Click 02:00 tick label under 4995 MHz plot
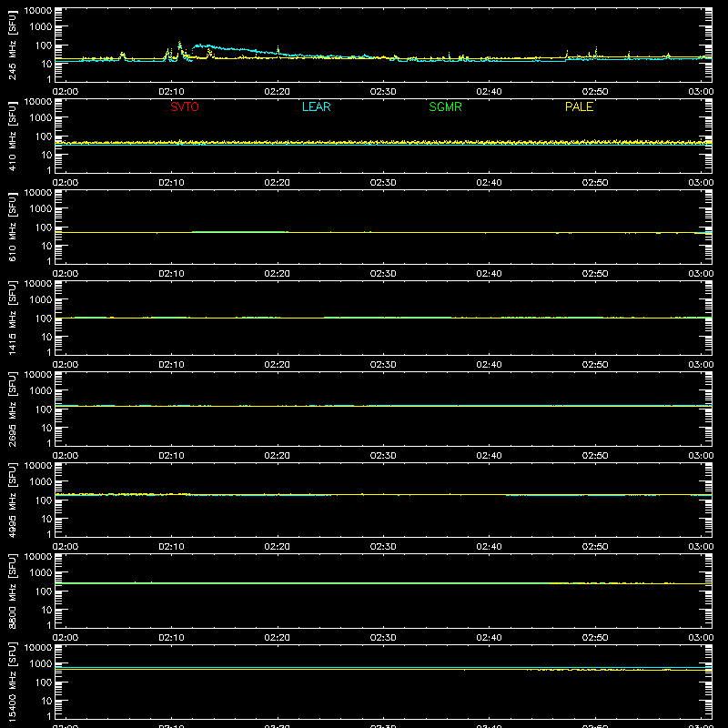This screenshot has height=728, width=728. (x=66, y=547)
